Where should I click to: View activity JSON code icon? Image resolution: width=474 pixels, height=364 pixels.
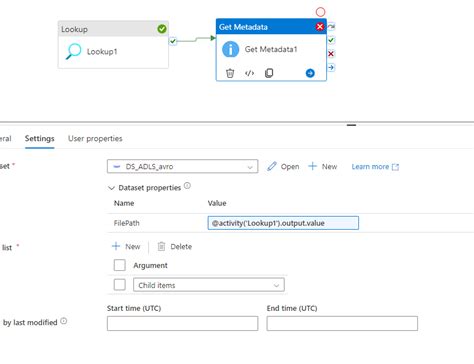click(x=249, y=73)
